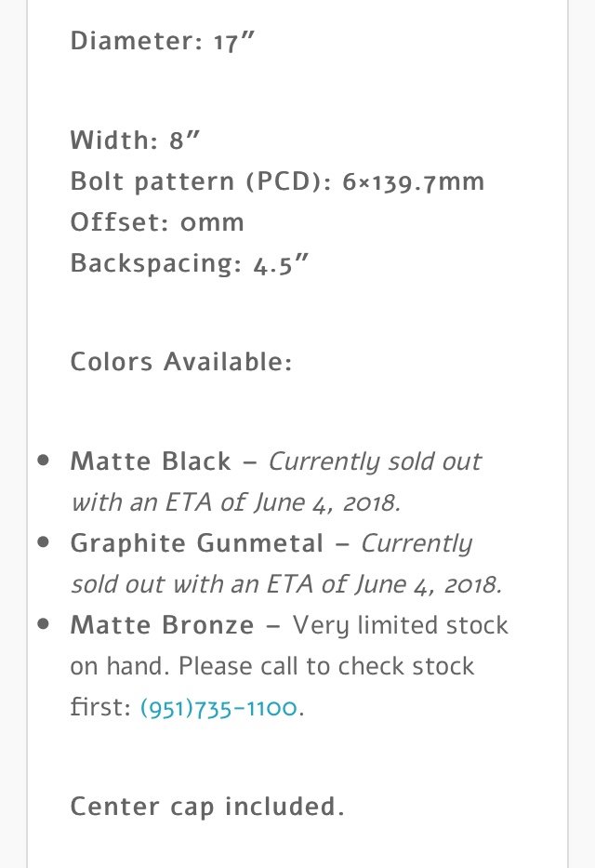Click the Matte Black bullet point
The image size is (595, 868).
coord(44,461)
